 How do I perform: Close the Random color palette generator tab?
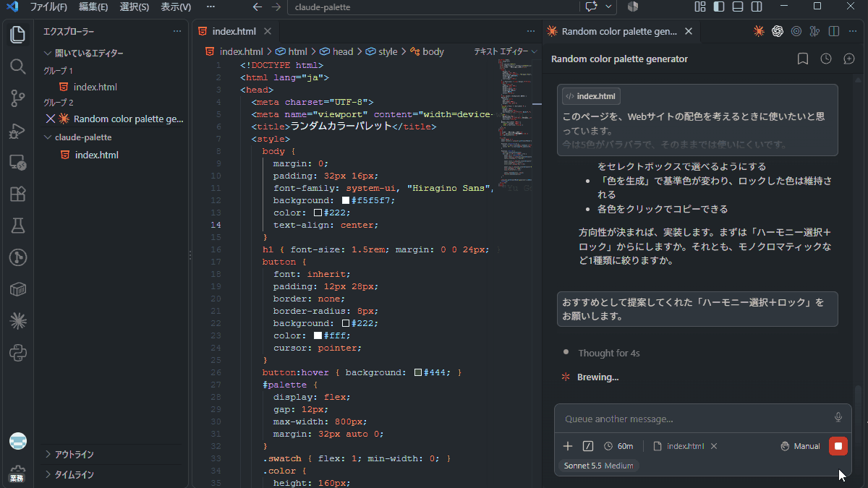[689, 32]
